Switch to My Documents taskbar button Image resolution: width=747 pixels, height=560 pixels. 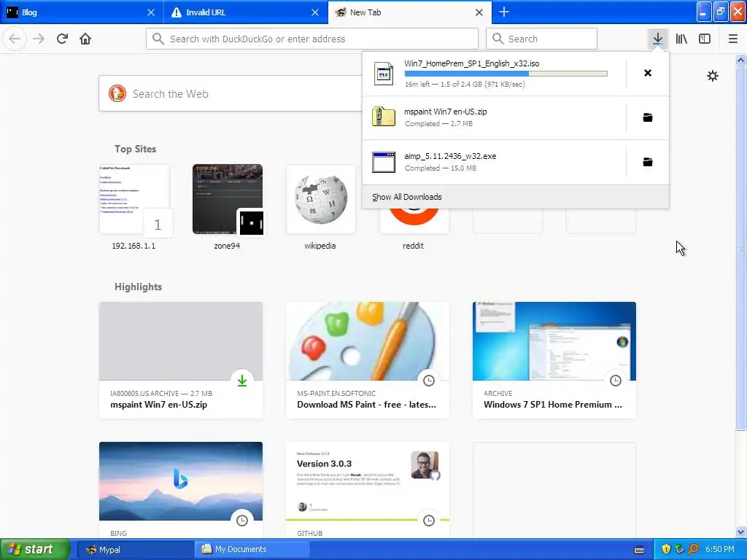pyautogui.click(x=252, y=550)
